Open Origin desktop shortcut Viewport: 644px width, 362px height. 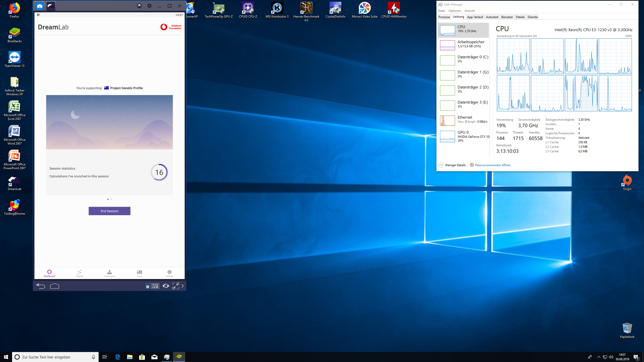tap(627, 183)
